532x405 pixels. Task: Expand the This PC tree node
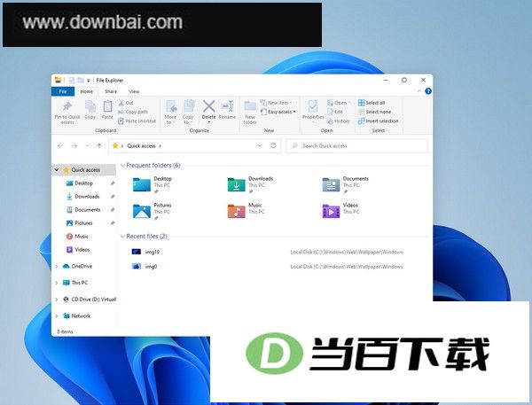pyautogui.click(x=57, y=283)
